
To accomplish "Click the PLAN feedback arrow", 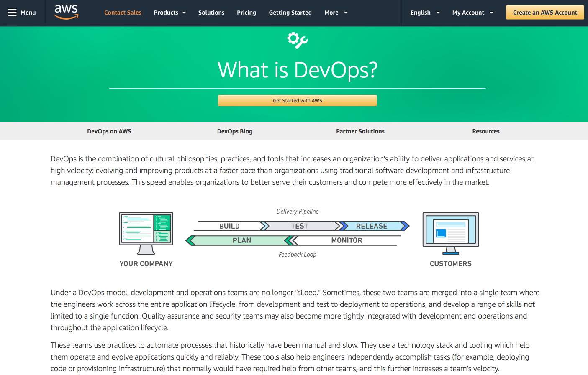I will click(239, 240).
